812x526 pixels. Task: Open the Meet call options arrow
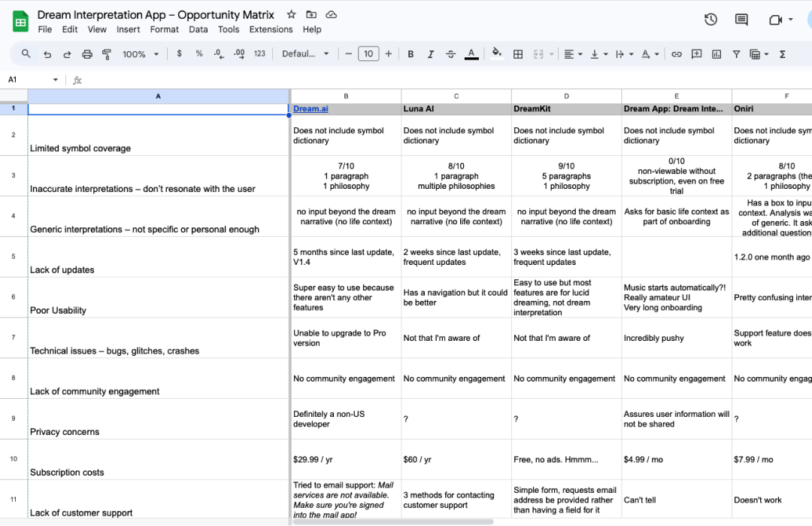pyautogui.click(x=790, y=20)
